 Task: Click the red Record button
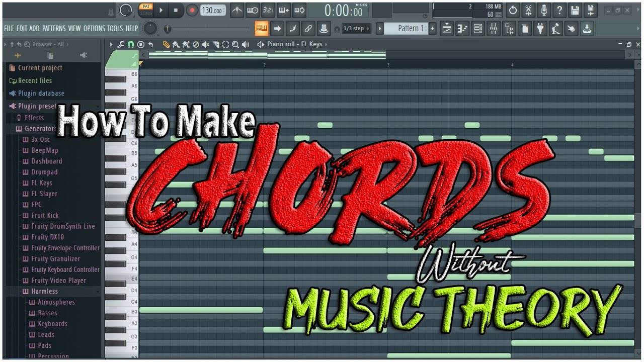[x=192, y=10]
